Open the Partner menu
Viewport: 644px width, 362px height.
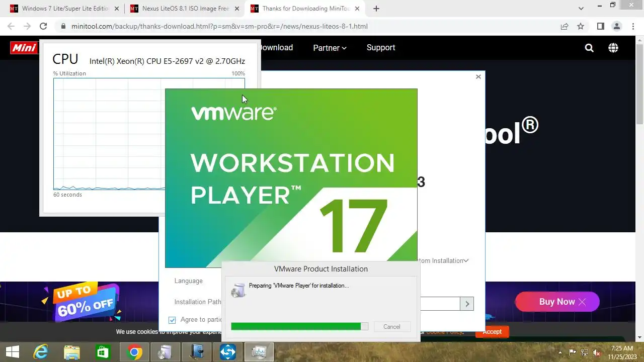click(x=330, y=48)
